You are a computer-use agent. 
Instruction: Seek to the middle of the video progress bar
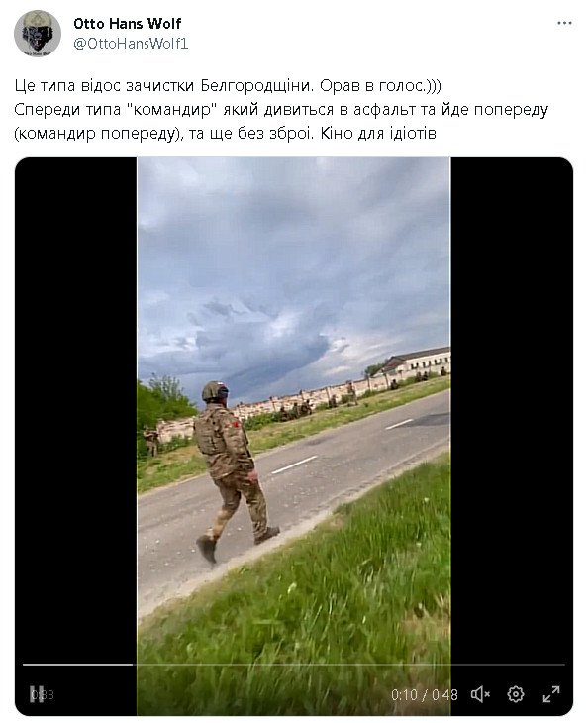coord(294,665)
